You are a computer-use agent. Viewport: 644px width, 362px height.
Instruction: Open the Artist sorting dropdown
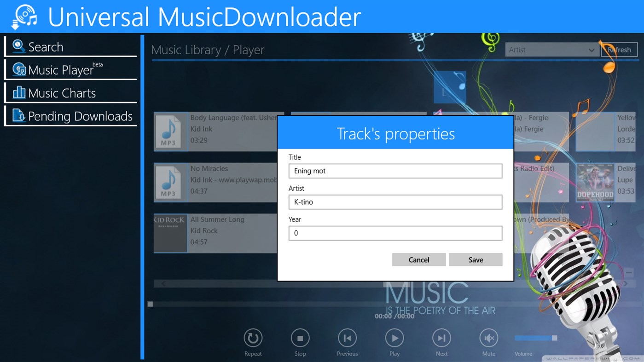(x=551, y=49)
